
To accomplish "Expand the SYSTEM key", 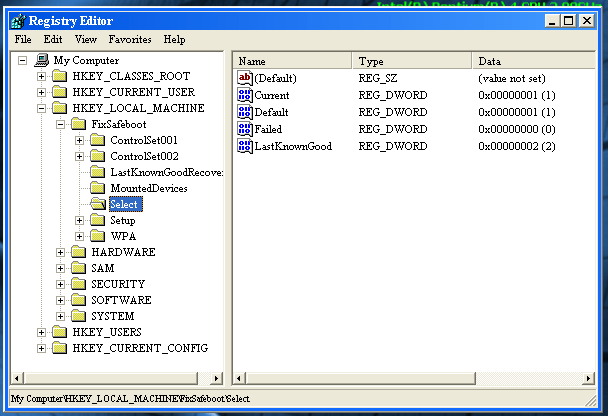I will pyautogui.click(x=60, y=316).
